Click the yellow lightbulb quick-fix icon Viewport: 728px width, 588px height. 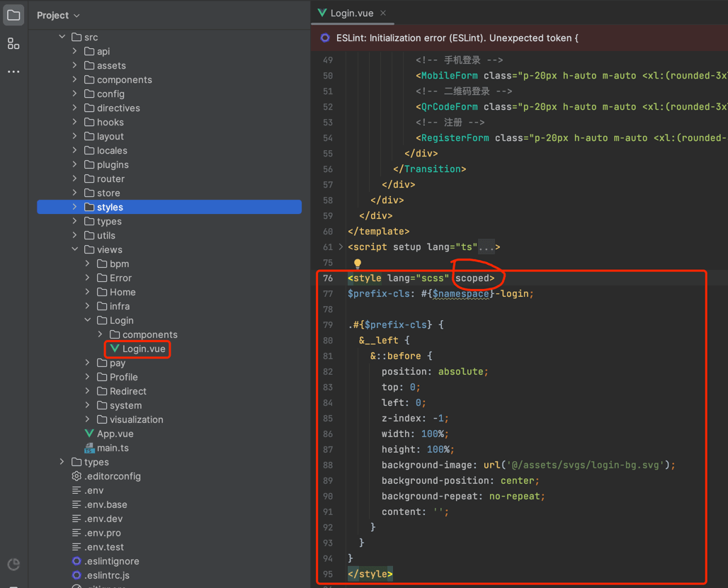click(x=358, y=264)
